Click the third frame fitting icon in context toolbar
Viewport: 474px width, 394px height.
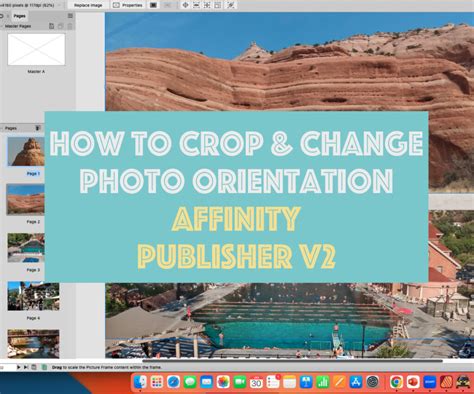(x=218, y=5)
